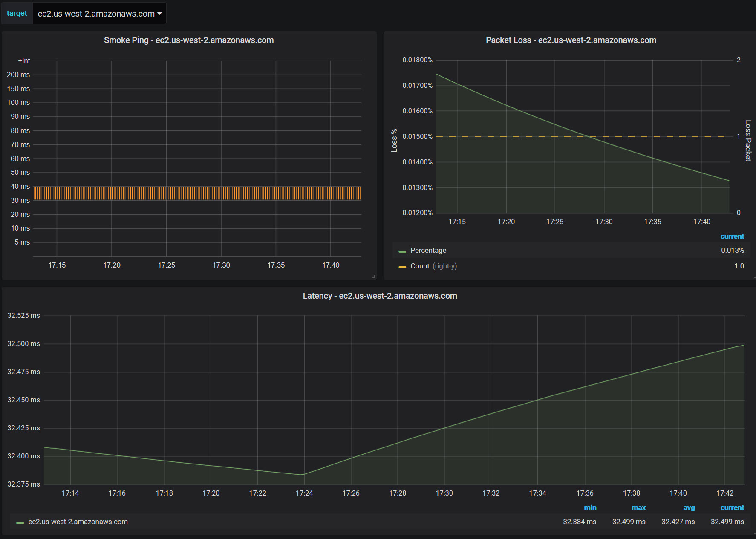Click the 'target' variable label
Image resolution: width=756 pixels, height=539 pixels.
coord(17,14)
